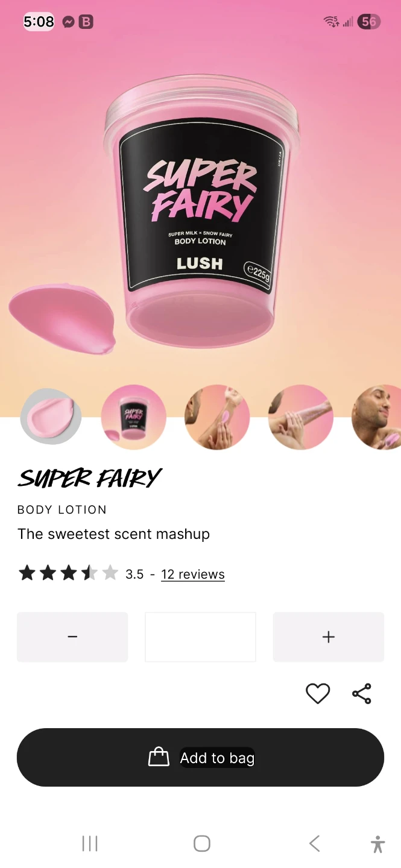Viewport: 401px width, 868px height.
Task: Tap the Messenger notification icon in status bar
Action: 69,22
